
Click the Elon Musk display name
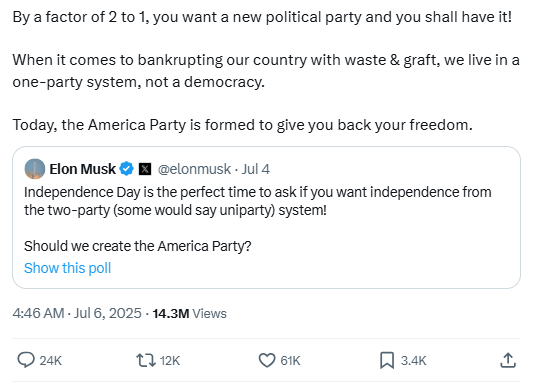(83, 169)
